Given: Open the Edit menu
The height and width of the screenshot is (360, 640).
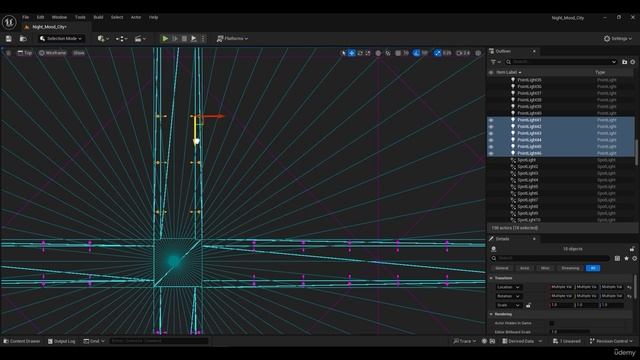Looking at the screenshot, I should 40,18.
